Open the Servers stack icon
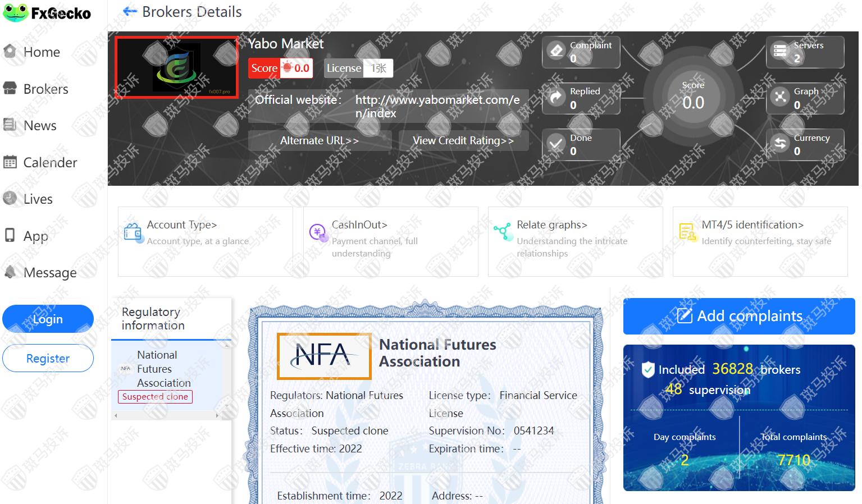 (781, 51)
